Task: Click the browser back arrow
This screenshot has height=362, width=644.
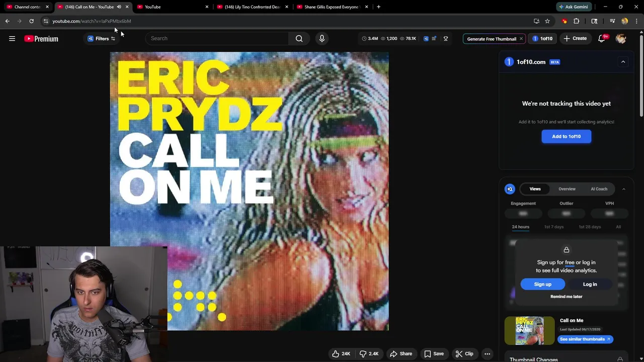Action: [x=7, y=21]
